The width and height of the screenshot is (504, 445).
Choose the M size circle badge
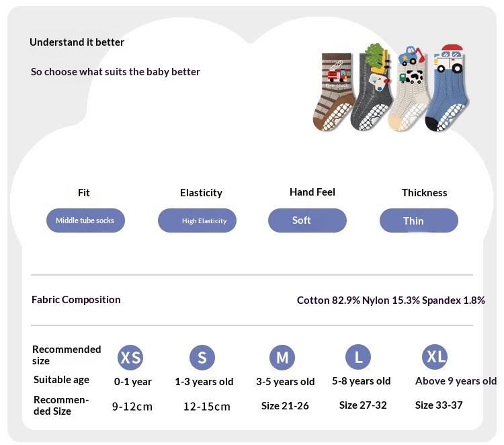(x=282, y=357)
